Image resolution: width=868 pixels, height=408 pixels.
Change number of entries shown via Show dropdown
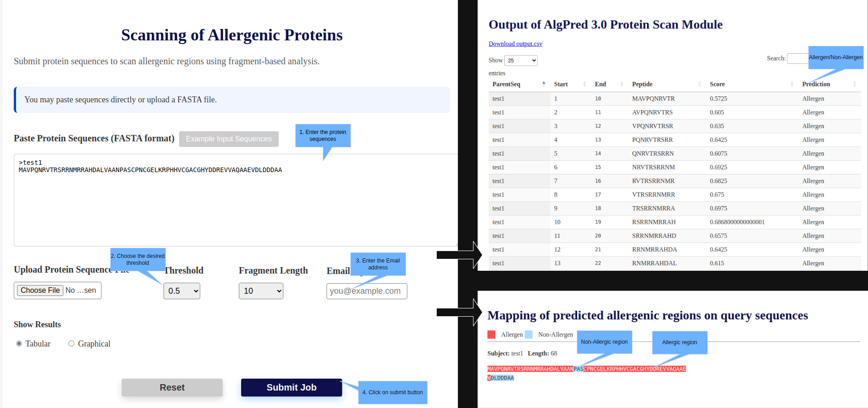[x=521, y=60]
